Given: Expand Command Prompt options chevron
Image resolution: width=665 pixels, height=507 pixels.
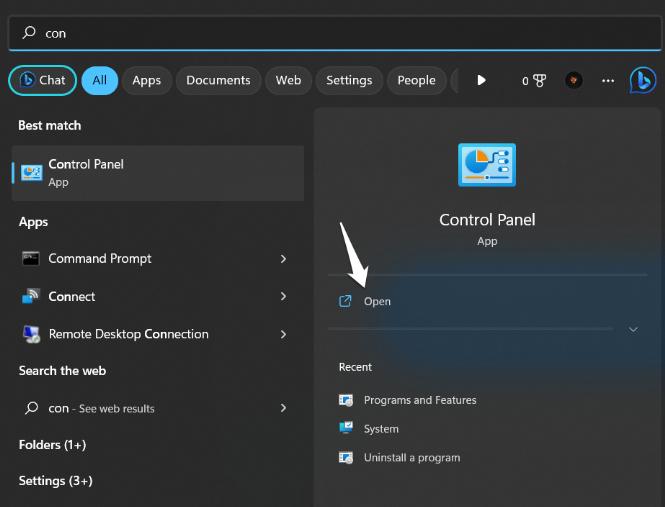Looking at the screenshot, I should [283, 259].
